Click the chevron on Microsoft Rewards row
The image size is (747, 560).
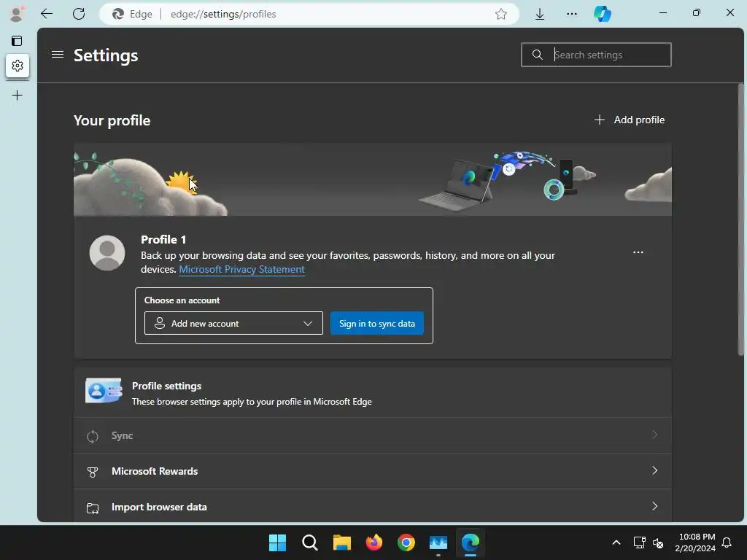click(x=654, y=470)
